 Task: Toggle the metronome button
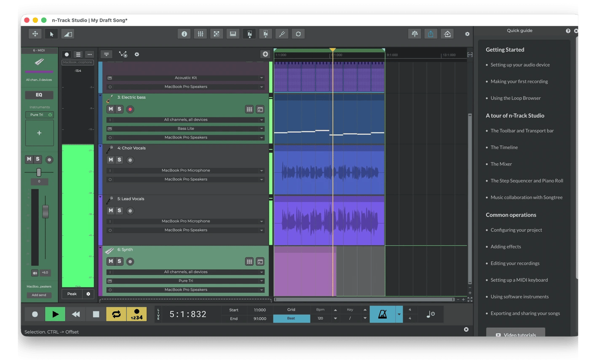coord(383,314)
